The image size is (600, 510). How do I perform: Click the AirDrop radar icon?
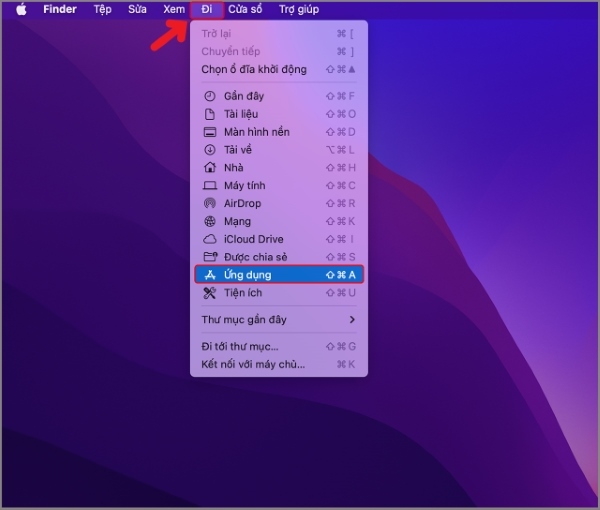[x=210, y=203]
